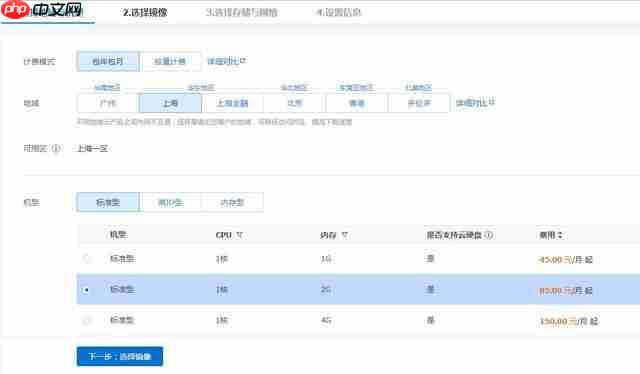This screenshot has width=640, height=374.
Task: Switch to 内存型 instance type tab
Action: click(232, 202)
